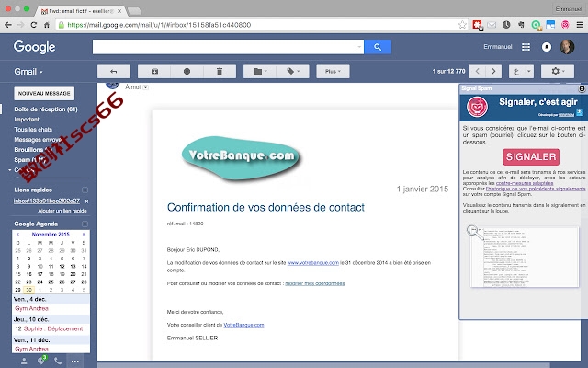The width and height of the screenshot is (588, 368).
Task: Open Boîte de réception (61)
Action: (x=46, y=109)
